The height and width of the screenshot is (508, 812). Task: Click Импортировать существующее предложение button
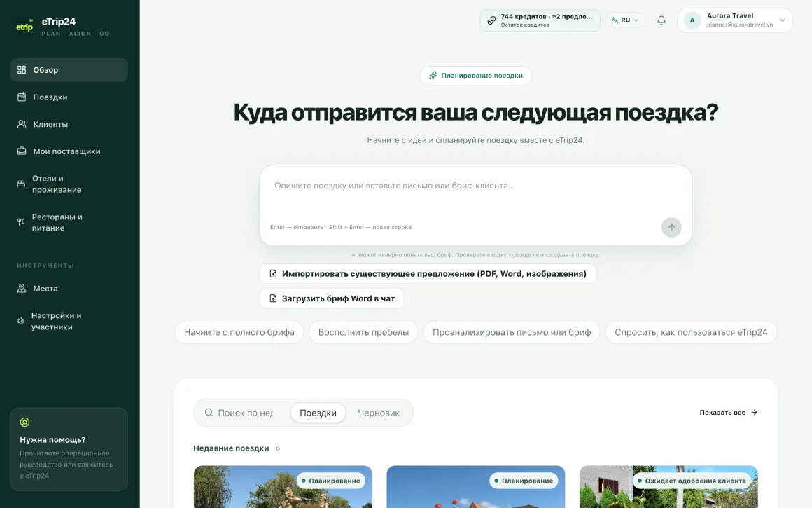tap(428, 274)
